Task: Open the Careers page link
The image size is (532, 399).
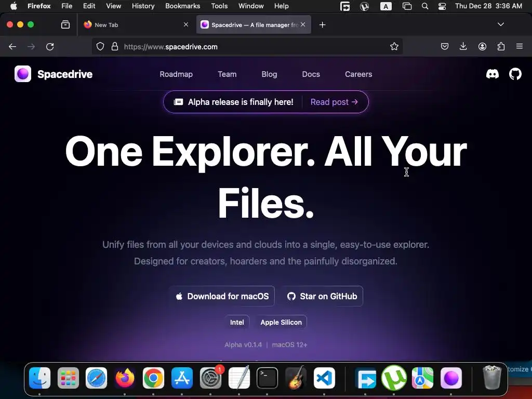Action: pos(358,74)
